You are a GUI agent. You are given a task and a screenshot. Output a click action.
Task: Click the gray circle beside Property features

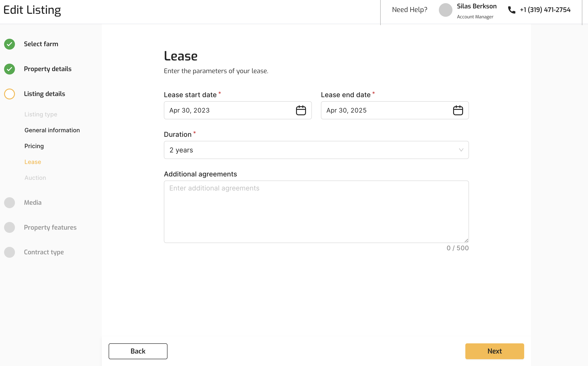coord(10,228)
